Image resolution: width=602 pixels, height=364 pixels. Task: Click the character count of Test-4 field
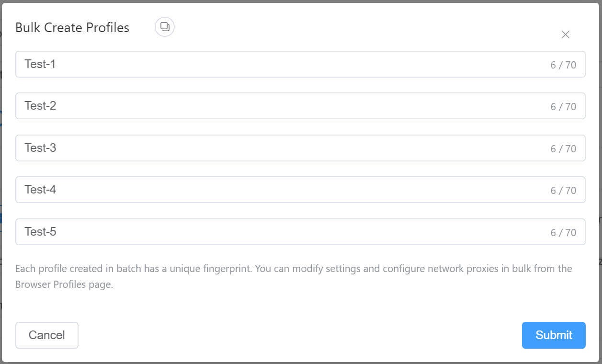(x=563, y=191)
